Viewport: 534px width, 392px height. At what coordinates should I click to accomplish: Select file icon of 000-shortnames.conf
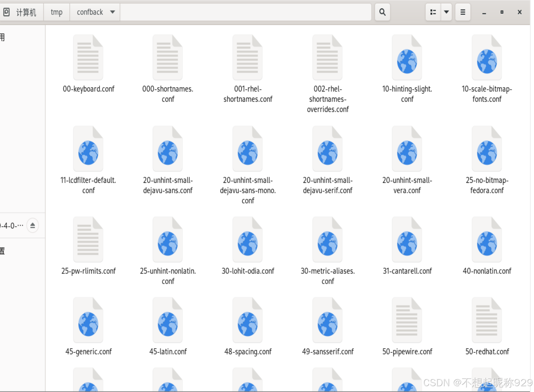click(x=168, y=57)
